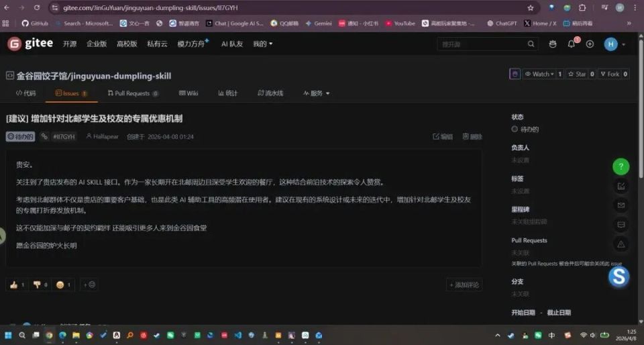This screenshot has height=345, width=644.
Task: Click the purple icon left of Watch
Action: point(515,74)
